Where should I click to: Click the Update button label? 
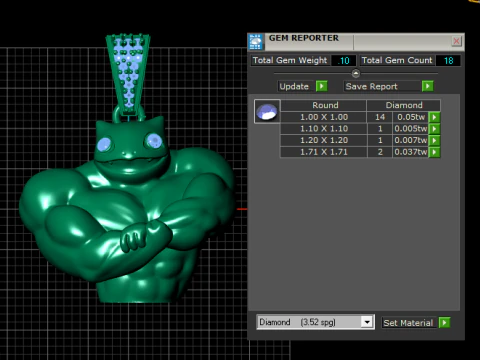coord(294,86)
